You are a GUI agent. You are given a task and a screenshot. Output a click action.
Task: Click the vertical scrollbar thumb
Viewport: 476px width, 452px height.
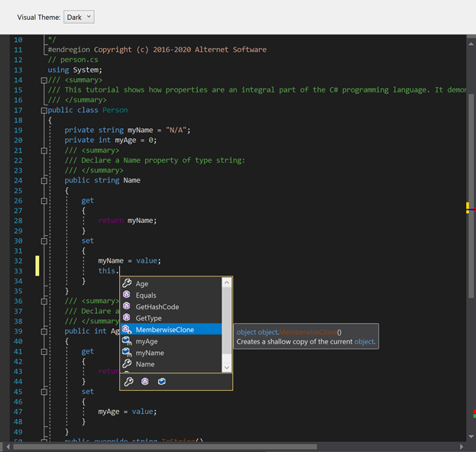pos(471,195)
